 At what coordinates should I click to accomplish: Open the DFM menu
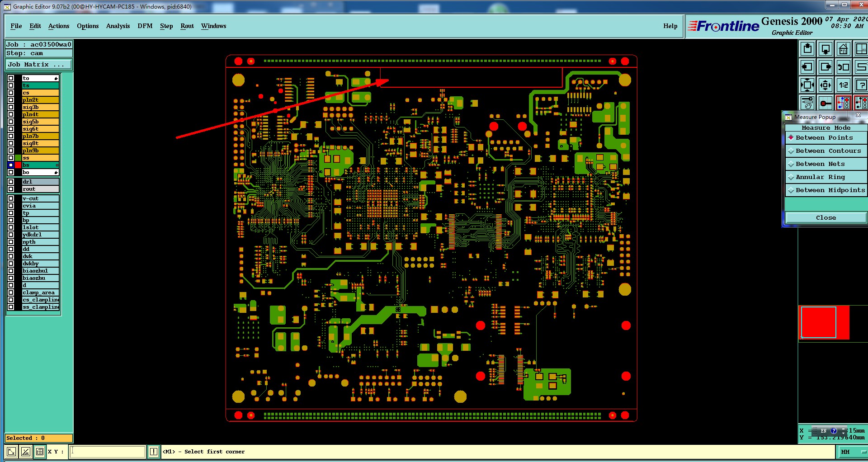[145, 26]
